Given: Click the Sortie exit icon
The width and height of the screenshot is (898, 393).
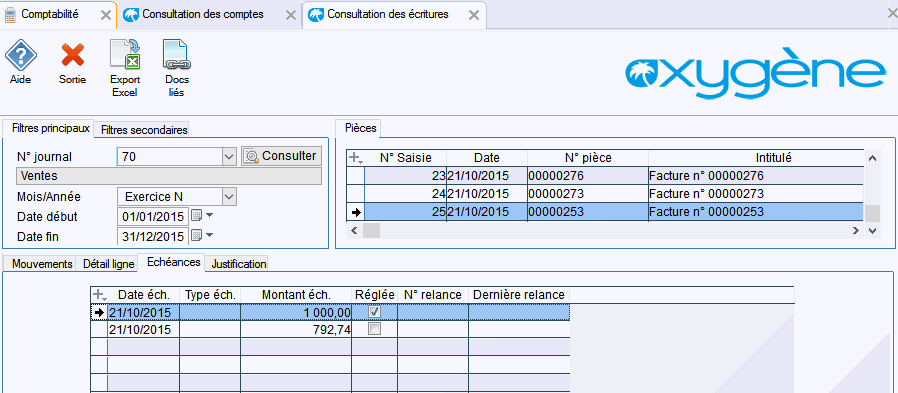Looking at the screenshot, I should point(73,56).
